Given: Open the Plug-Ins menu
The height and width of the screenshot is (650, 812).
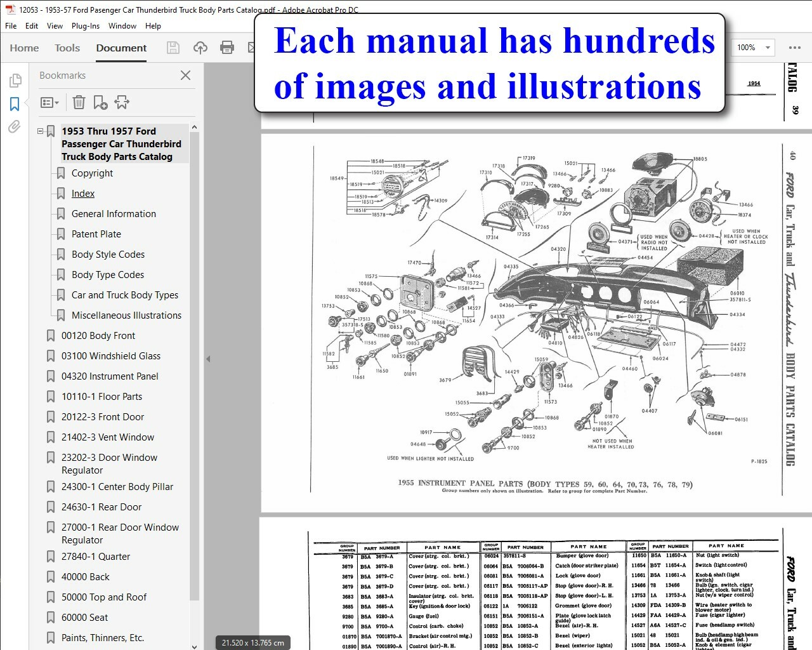Looking at the screenshot, I should (x=86, y=26).
